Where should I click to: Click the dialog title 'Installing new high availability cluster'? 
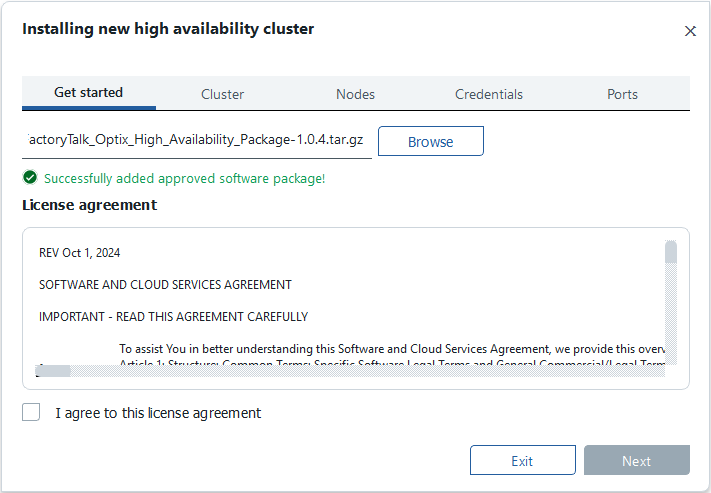click(x=168, y=29)
